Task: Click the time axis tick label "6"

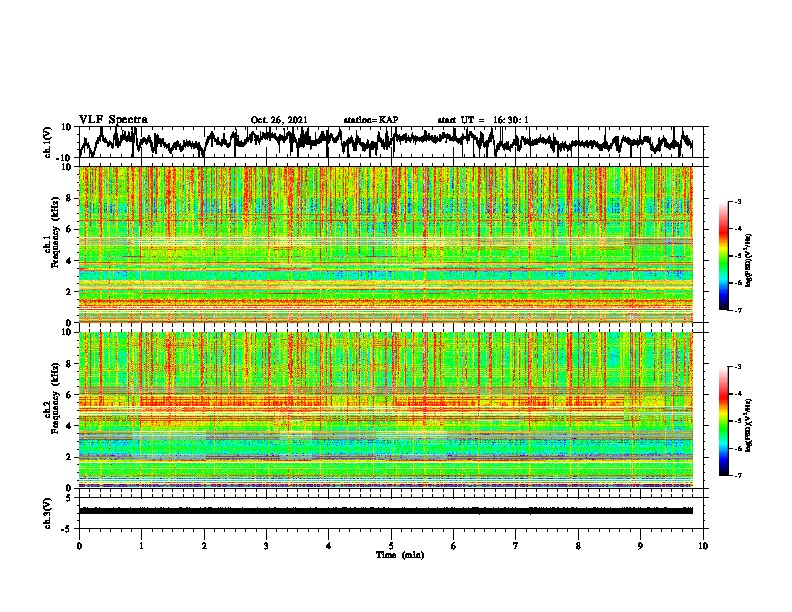Action: coord(454,546)
